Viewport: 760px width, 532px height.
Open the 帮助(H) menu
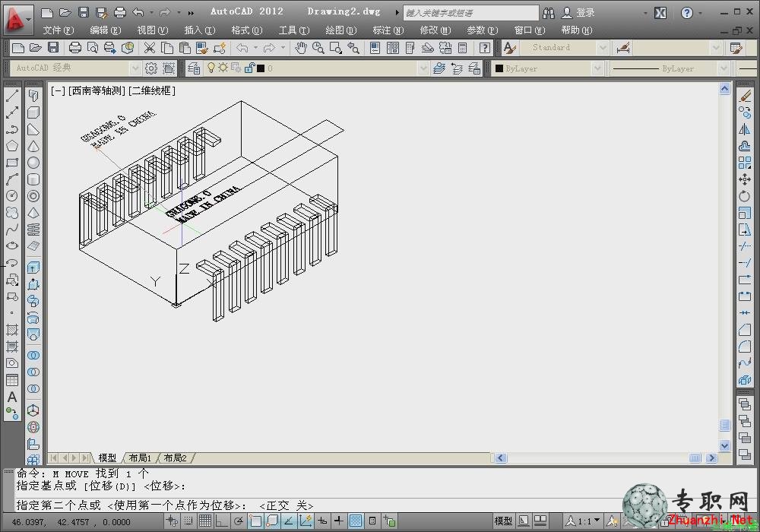click(577, 30)
